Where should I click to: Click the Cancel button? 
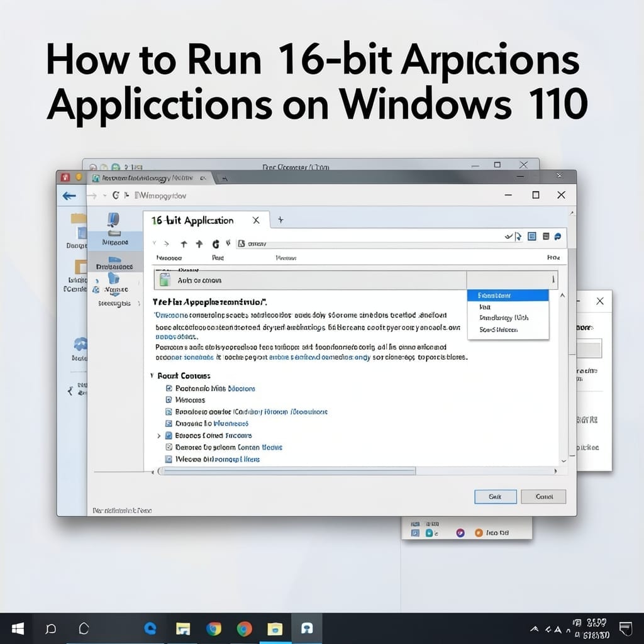(543, 497)
